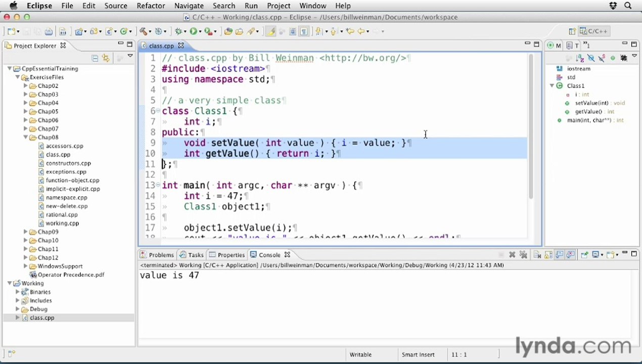Click Remove All Terminated Launches icon
Image resolution: width=642 pixels, height=364 pixels.
(523, 255)
